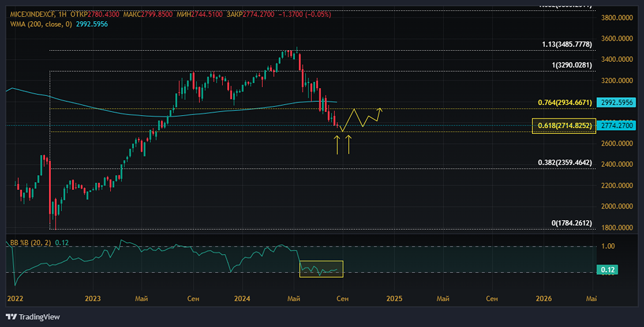Screen dimensions: 644x327
Task: Select the 0.618 (2714.8252) Fibonacci level label
Action: click(x=565, y=126)
